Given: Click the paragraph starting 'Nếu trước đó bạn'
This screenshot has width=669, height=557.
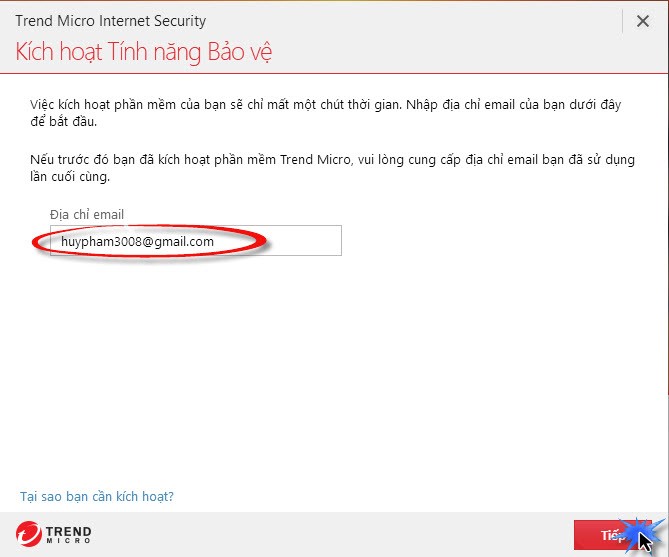Looking at the screenshot, I should (332, 168).
